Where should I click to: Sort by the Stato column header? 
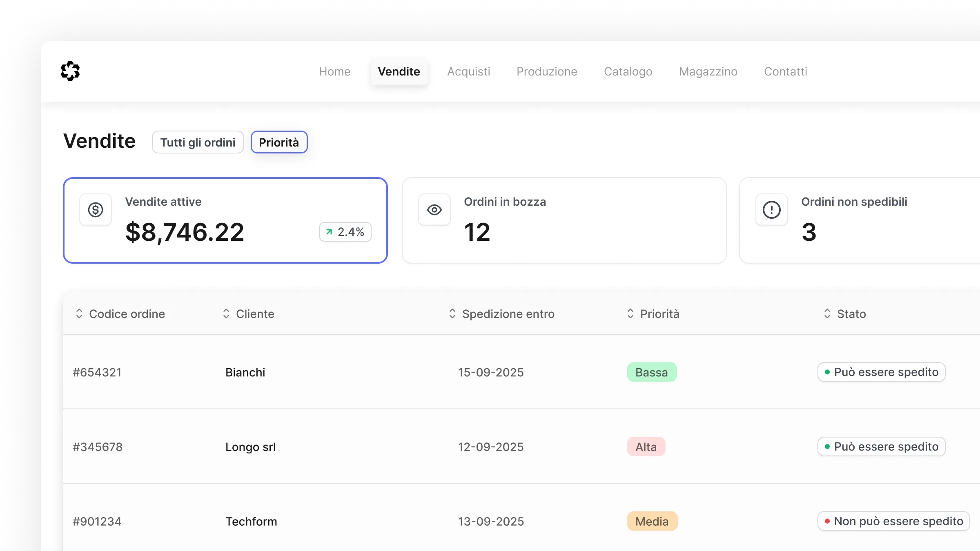pos(851,313)
